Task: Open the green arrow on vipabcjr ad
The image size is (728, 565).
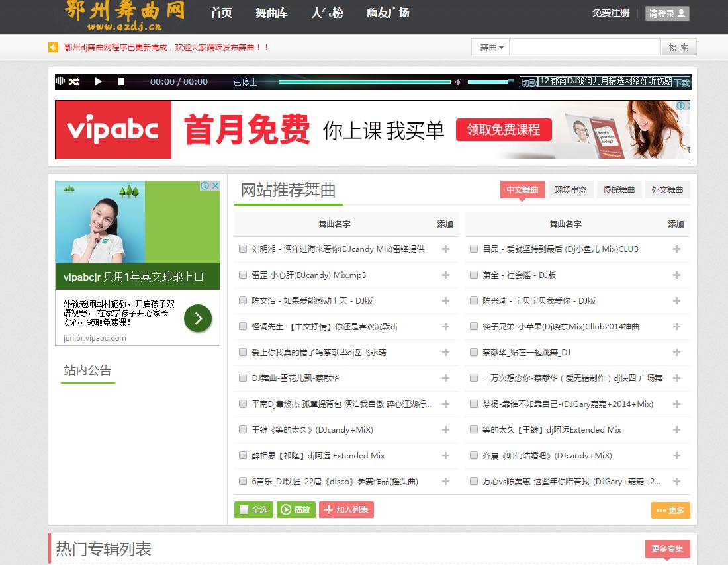Action: (198, 318)
